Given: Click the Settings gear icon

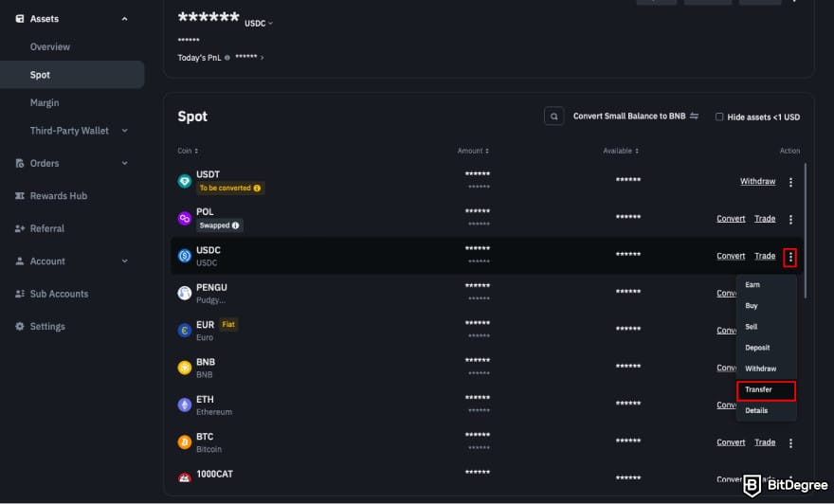Looking at the screenshot, I should (x=20, y=327).
